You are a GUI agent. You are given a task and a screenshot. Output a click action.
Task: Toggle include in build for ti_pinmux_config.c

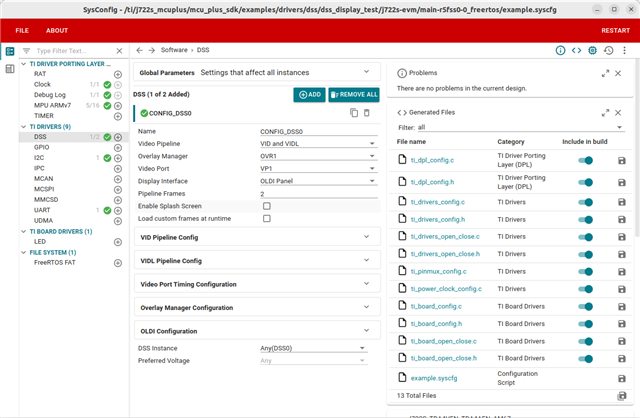coord(586,272)
